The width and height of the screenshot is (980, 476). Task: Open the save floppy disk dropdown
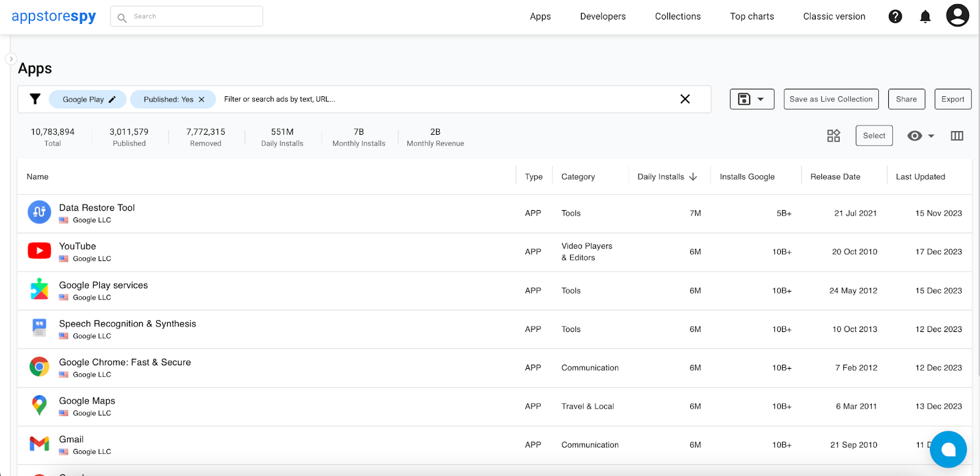coord(752,99)
